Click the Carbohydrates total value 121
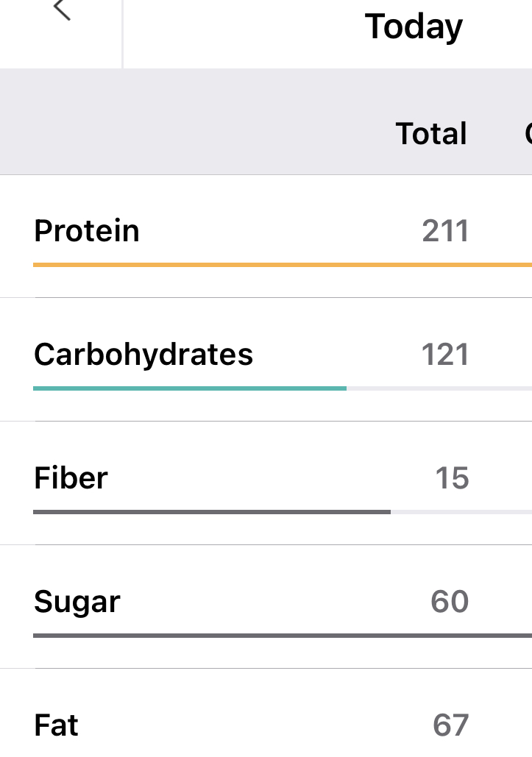This screenshot has height=757, width=532. 444,355
